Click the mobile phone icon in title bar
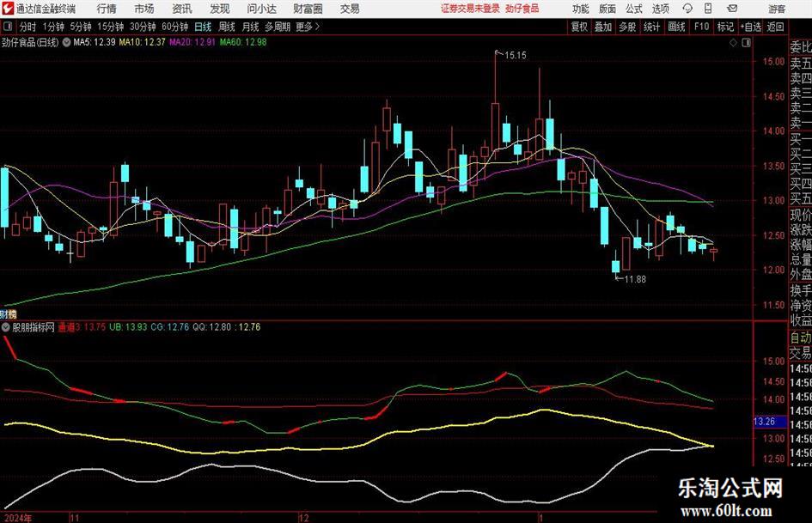Viewport: 812px width, 523px height. pyautogui.click(x=708, y=9)
